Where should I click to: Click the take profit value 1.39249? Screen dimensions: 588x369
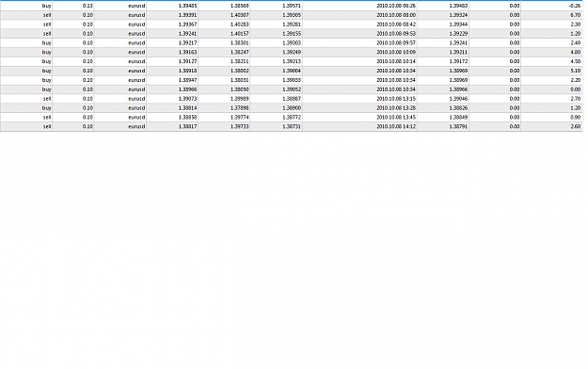point(292,52)
